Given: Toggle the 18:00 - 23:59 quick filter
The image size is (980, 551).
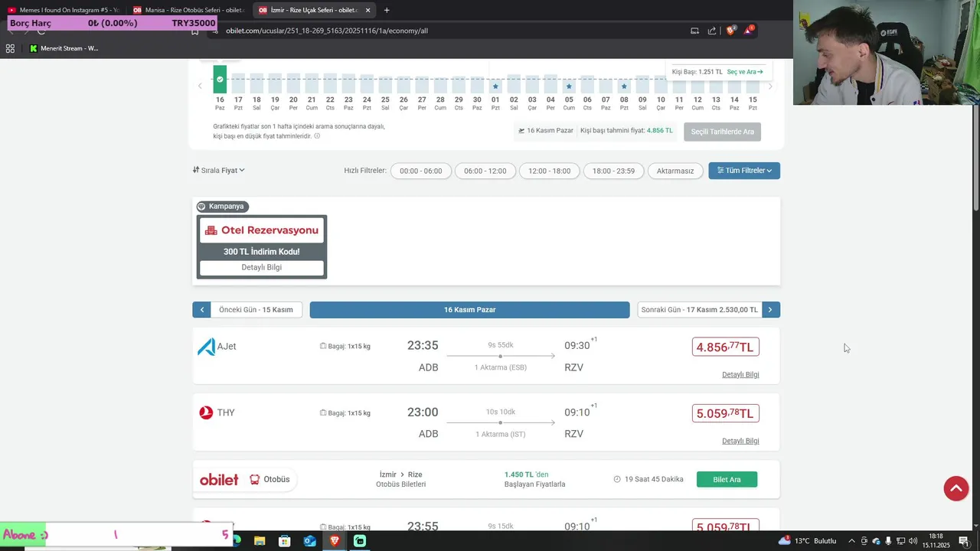Looking at the screenshot, I should [614, 171].
